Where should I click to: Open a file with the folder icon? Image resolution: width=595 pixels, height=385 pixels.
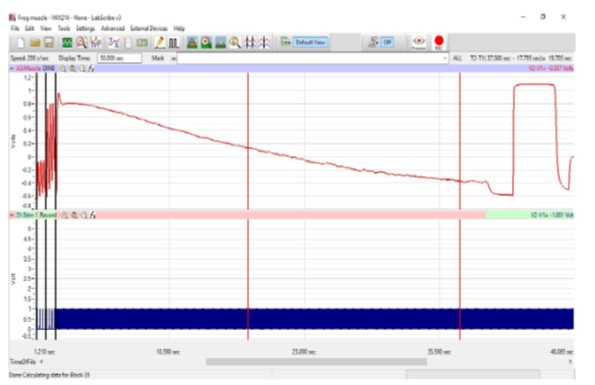pos(35,42)
